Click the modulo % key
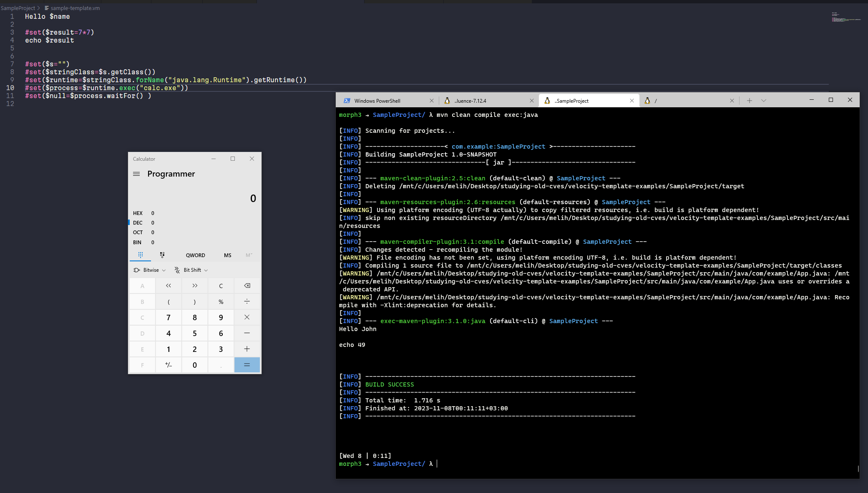 [221, 302]
